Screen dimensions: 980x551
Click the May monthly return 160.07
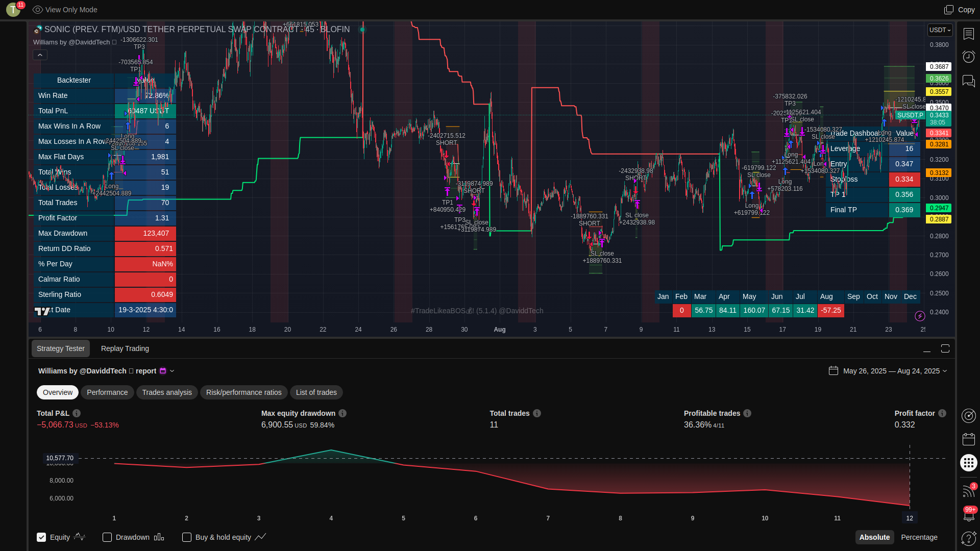pyautogui.click(x=754, y=311)
